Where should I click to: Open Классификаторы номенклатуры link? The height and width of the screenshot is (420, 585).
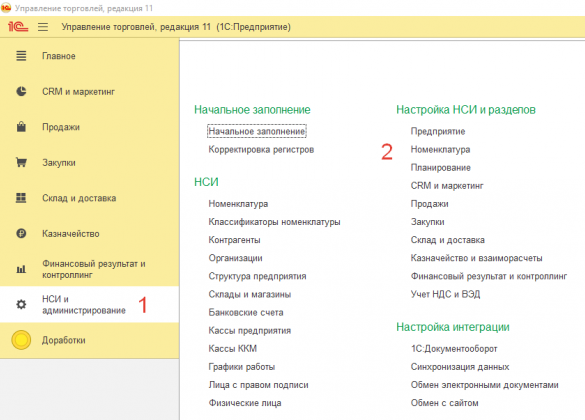click(274, 222)
